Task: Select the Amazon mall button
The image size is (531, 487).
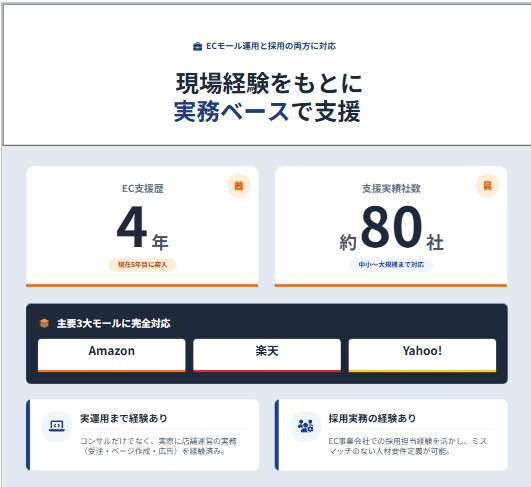Action: 111,355
